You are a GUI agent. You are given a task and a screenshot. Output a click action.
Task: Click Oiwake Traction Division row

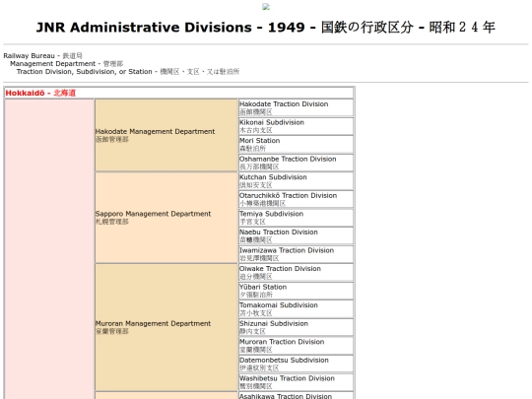tap(296, 273)
